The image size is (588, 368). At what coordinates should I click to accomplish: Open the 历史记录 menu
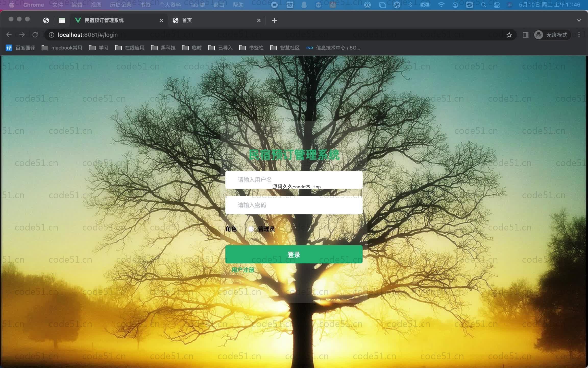(x=120, y=5)
